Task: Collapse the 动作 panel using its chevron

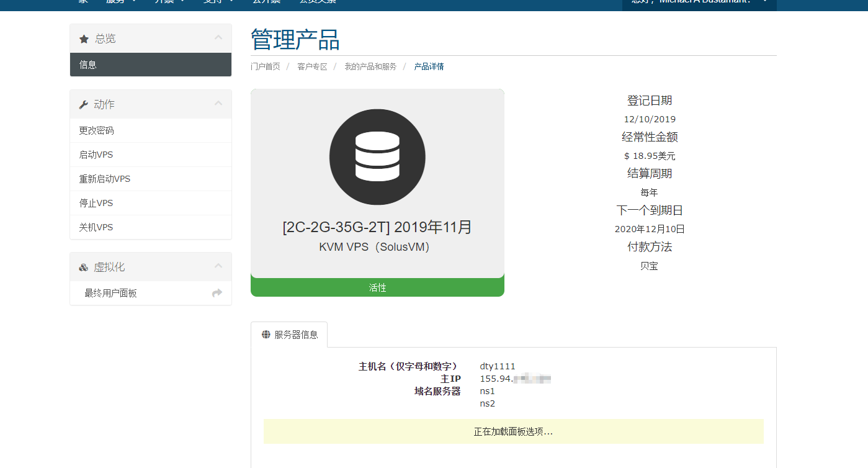Action: click(x=218, y=104)
